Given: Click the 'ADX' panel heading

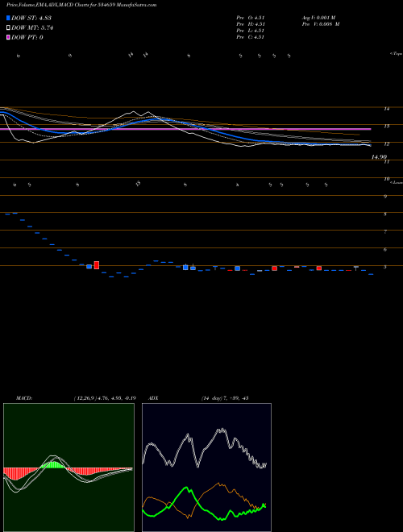Looking at the screenshot, I should 153,398.
